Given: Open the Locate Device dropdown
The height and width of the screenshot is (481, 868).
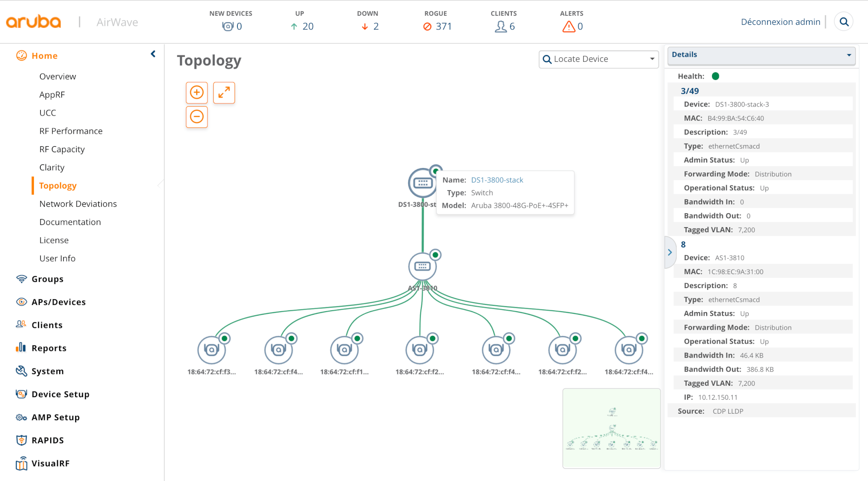Looking at the screenshot, I should [598, 59].
